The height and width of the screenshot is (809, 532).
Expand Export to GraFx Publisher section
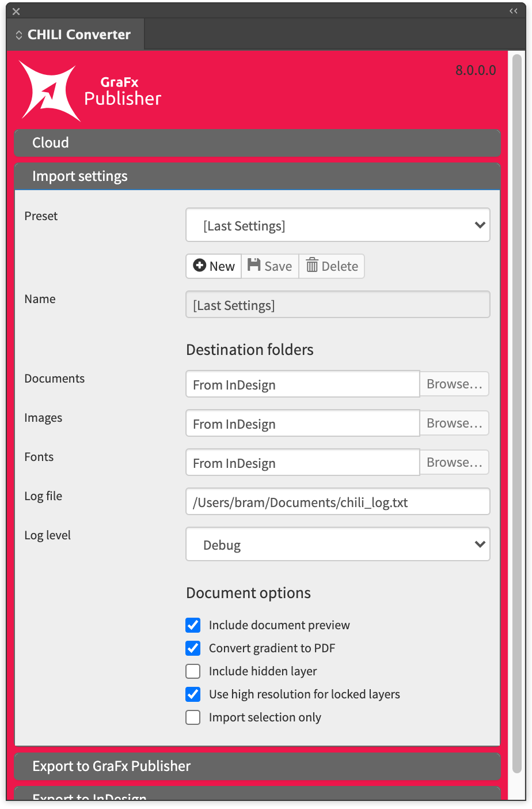coord(257,766)
